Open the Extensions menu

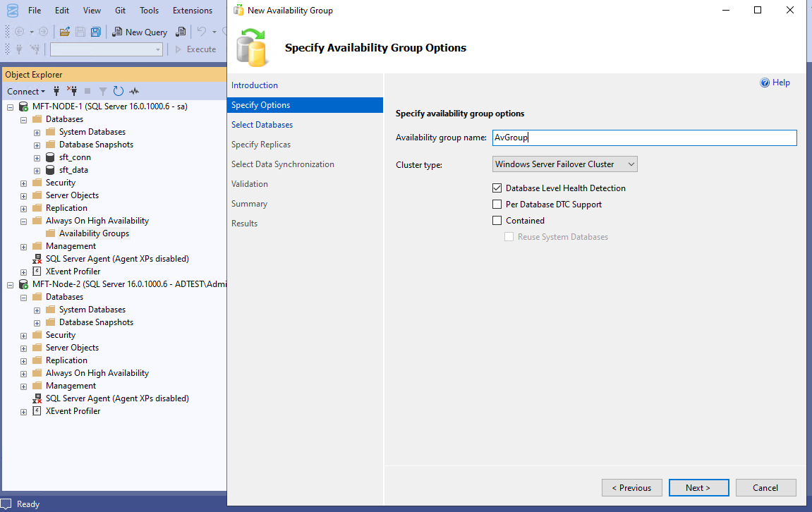click(193, 11)
